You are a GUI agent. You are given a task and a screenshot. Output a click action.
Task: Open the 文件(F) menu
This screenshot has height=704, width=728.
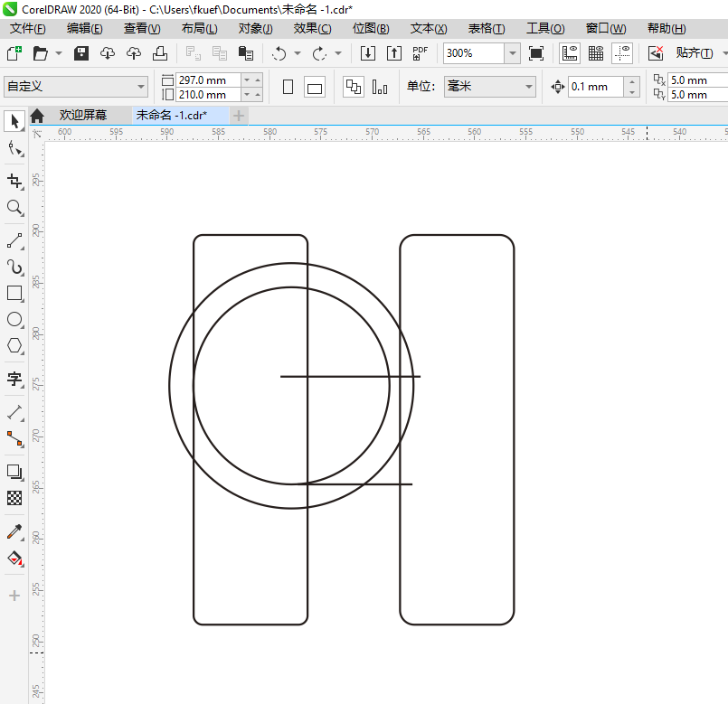pos(28,29)
